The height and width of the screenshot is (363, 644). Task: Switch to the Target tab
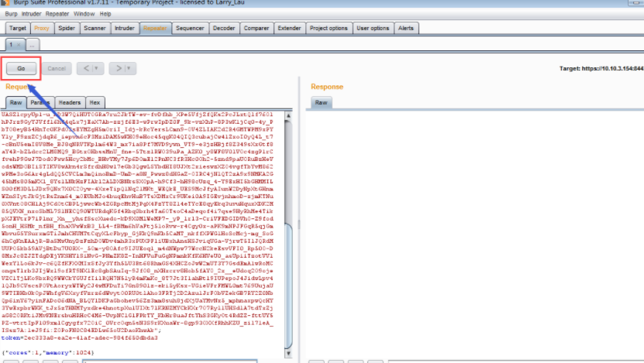(18, 29)
